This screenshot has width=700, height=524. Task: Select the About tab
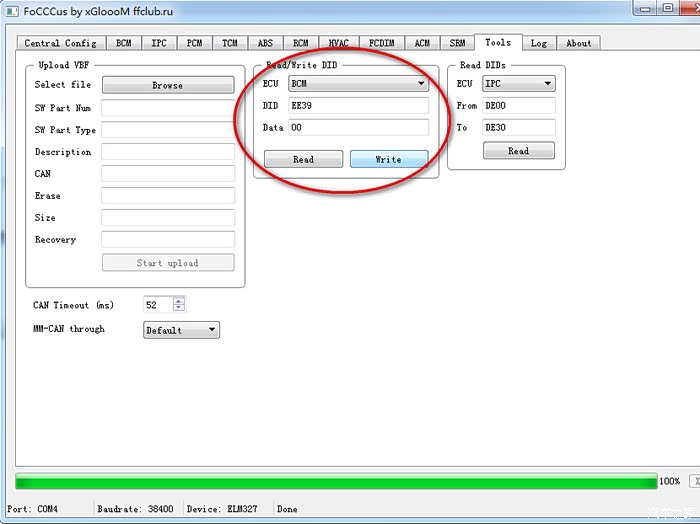(578, 43)
